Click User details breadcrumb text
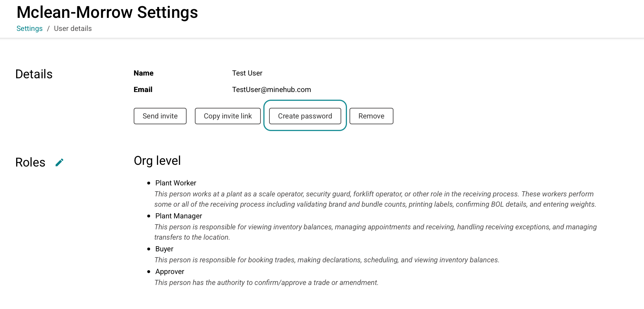Screen dimensions: 644x309 [73, 28]
